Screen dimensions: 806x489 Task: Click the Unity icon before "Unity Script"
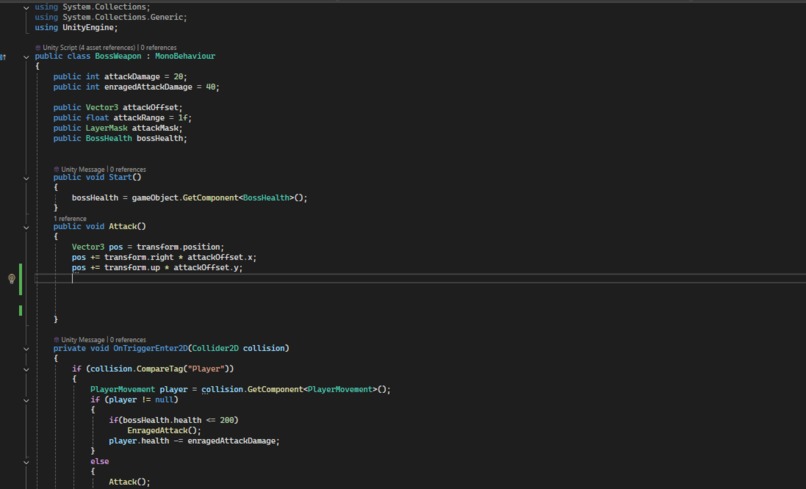(x=38, y=47)
